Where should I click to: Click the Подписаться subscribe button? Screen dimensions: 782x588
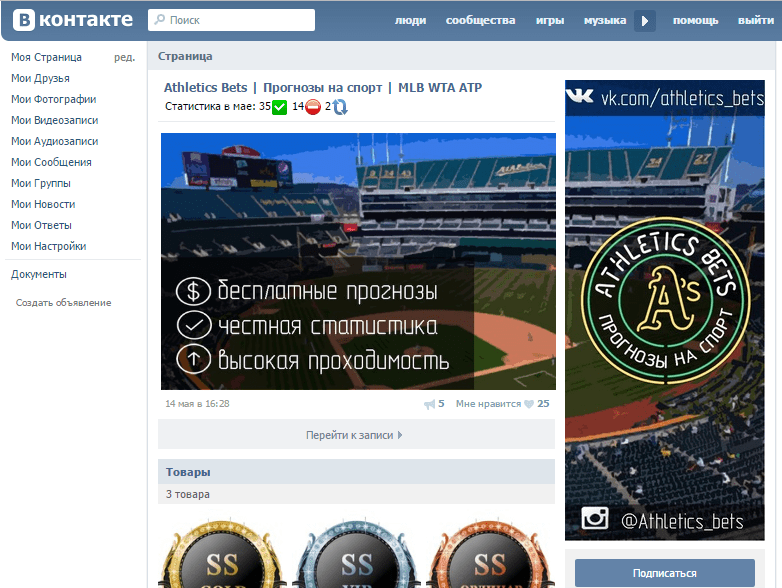665,573
